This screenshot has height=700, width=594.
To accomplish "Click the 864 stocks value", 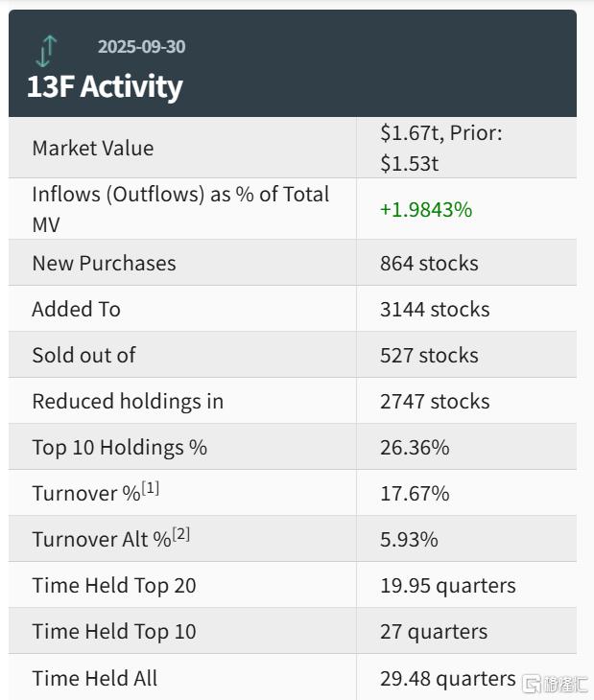I will point(429,263).
